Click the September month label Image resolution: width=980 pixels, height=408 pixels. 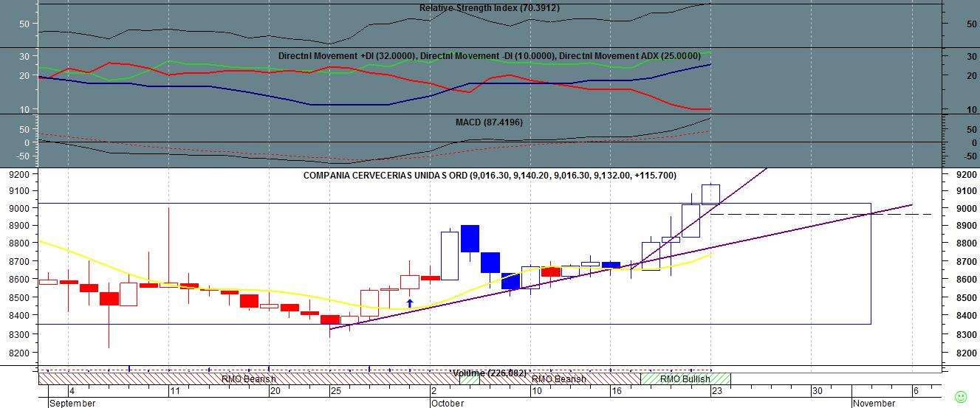coord(72,404)
